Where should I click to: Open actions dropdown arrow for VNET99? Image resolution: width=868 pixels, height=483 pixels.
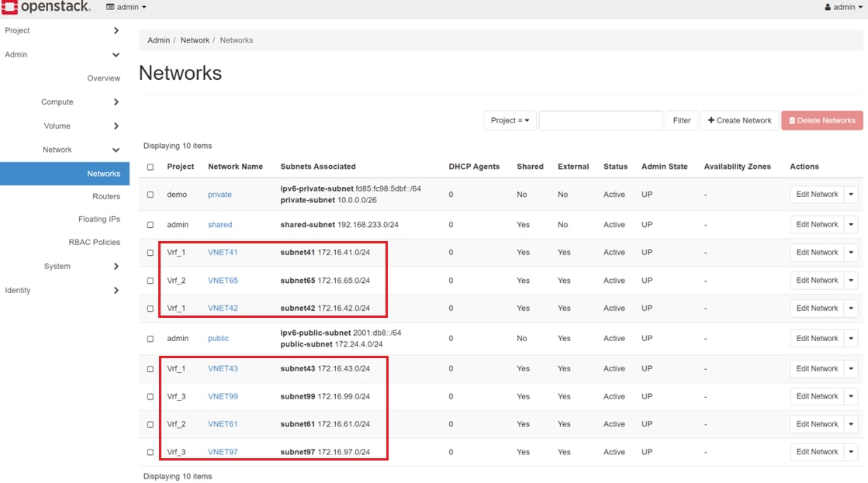pyautogui.click(x=852, y=396)
